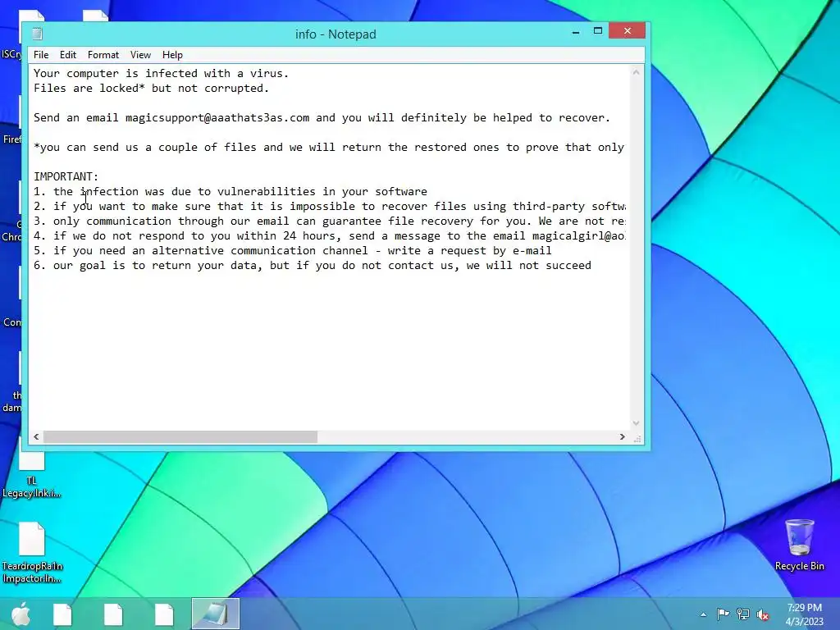Viewport: 840px width, 630px height.
Task: Click line 5 about alternative communication channel
Action: point(293,251)
